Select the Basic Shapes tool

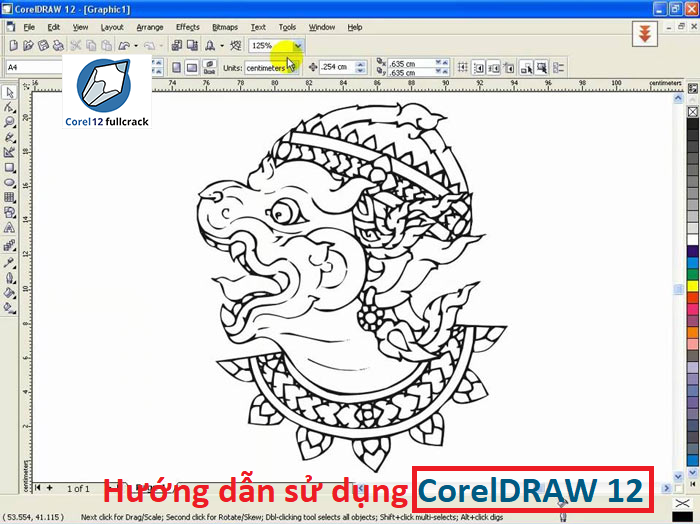[9, 212]
